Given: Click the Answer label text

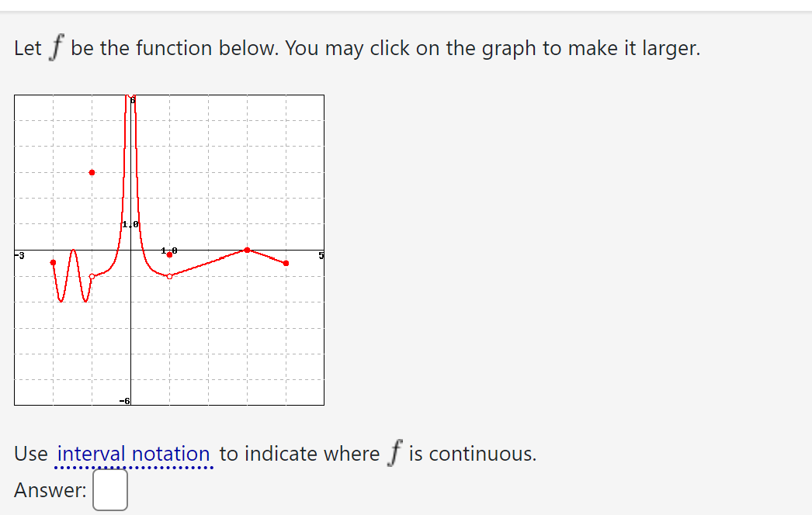Looking at the screenshot, I should 49,490.
